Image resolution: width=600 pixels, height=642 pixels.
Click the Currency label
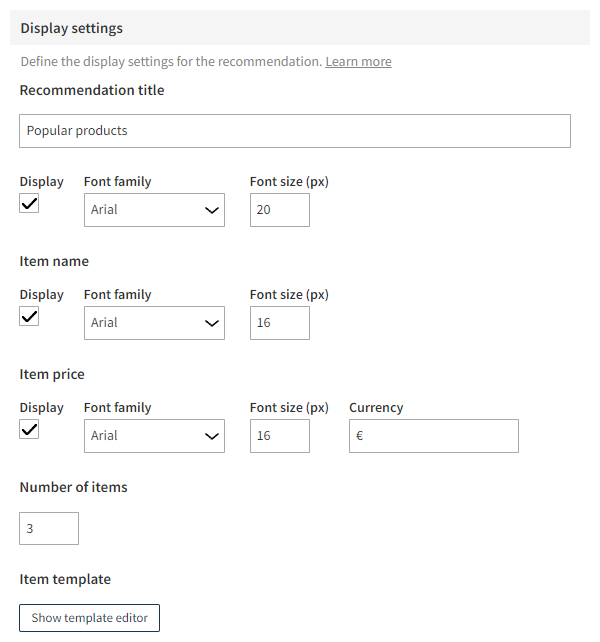point(376,408)
